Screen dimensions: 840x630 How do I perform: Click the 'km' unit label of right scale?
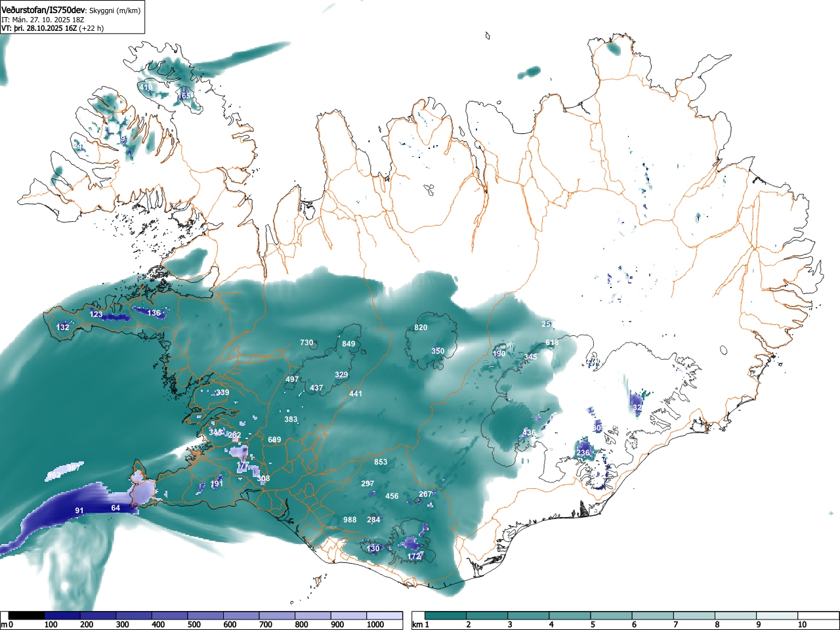[x=417, y=625]
